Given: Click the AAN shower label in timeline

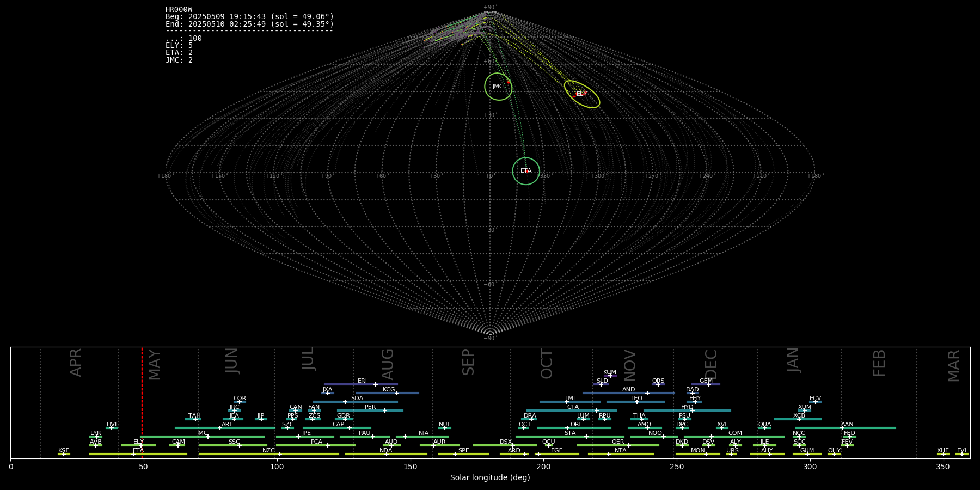Looking at the screenshot, I should pos(847,425).
